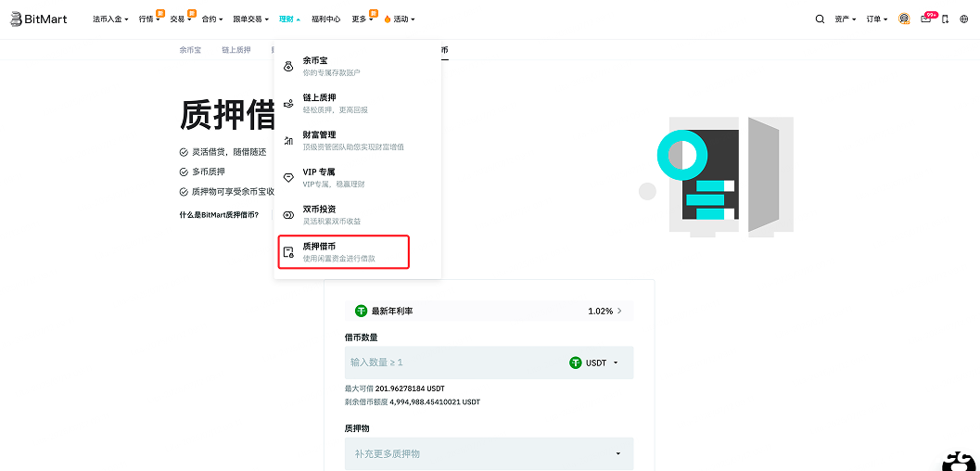
Task: Open the USDT currency selector dropdown
Action: tap(594, 363)
